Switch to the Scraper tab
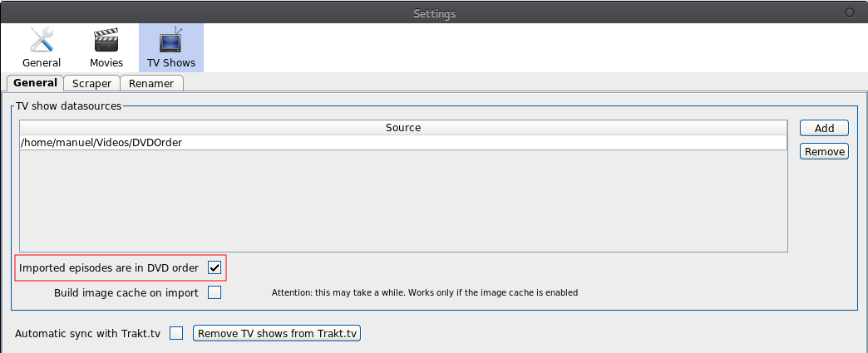Viewport: 868px width, 353px height. click(92, 83)
